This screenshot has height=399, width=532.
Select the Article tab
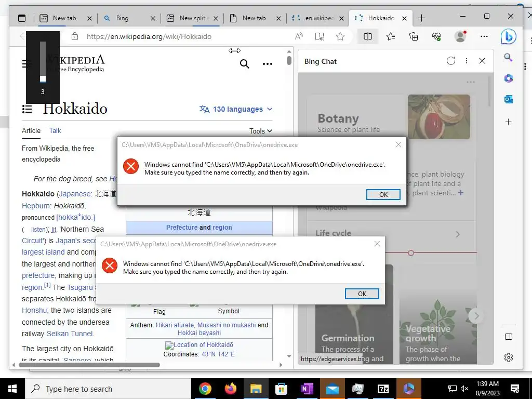click(x=31, y=130)
